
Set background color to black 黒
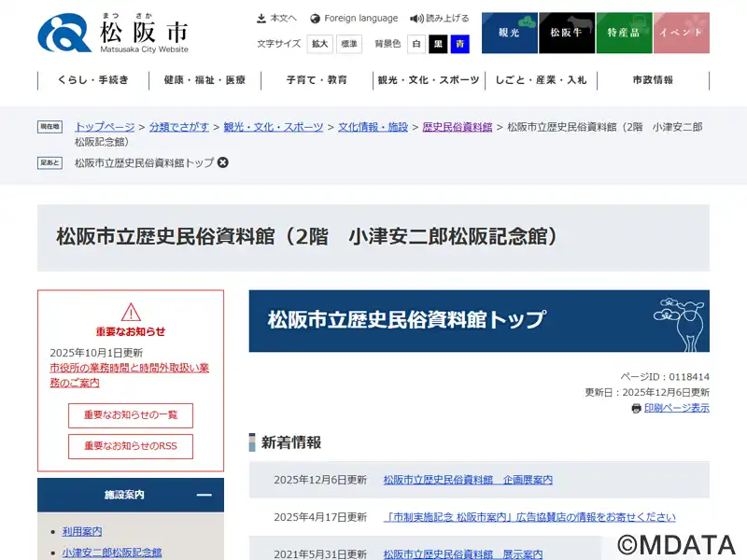pyautogui.click(x=438, y=44)
